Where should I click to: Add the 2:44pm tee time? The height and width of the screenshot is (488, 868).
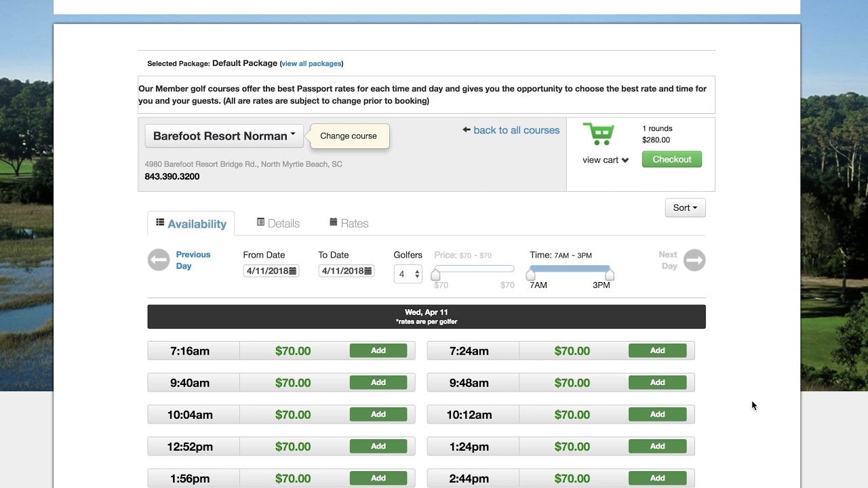coord(658,478)
